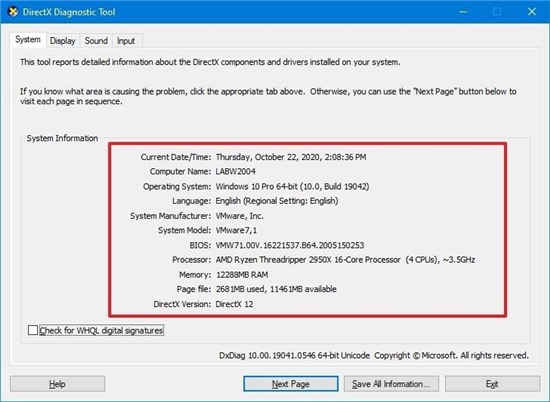Viewport: 550px width, 402px height.
Task: Click the window title text
Action: pos(69,12)
